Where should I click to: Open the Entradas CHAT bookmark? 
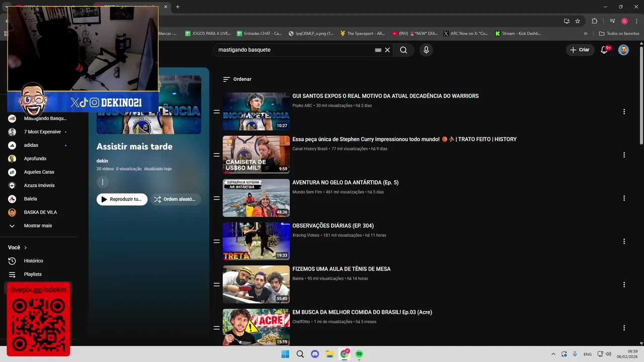point(260,33)
